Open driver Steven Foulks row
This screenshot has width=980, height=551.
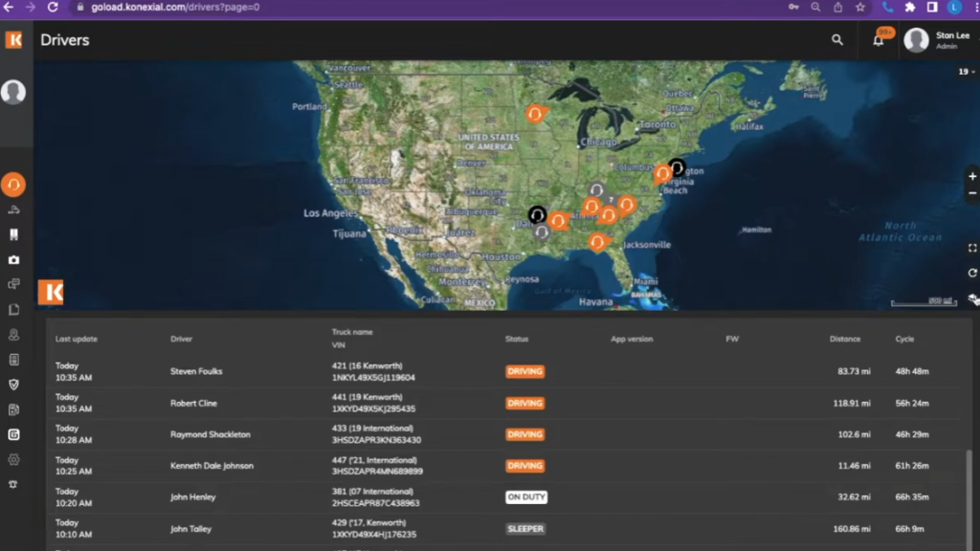tap(196, 371)
